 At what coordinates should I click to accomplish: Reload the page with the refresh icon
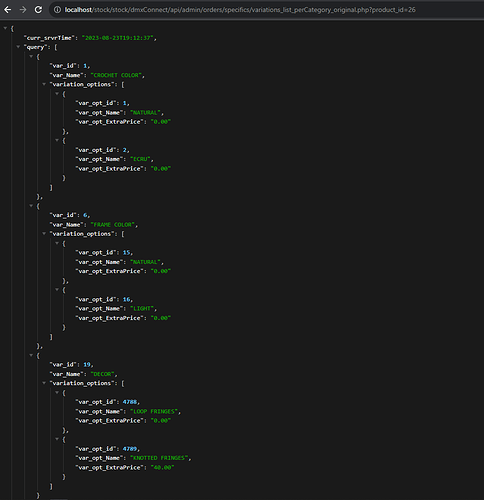click(38, 10)
